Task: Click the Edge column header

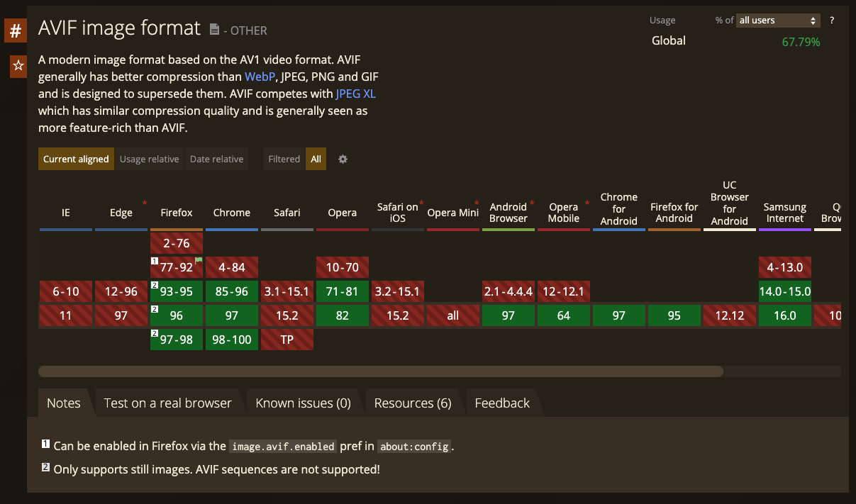Action: coord(121,213)
